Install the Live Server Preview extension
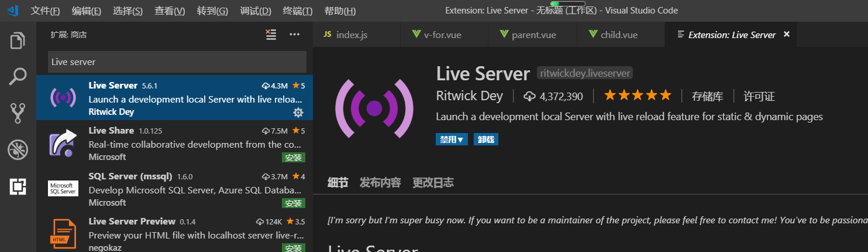The height and width of the screenshot is (252, 868). tap(294, 248)
